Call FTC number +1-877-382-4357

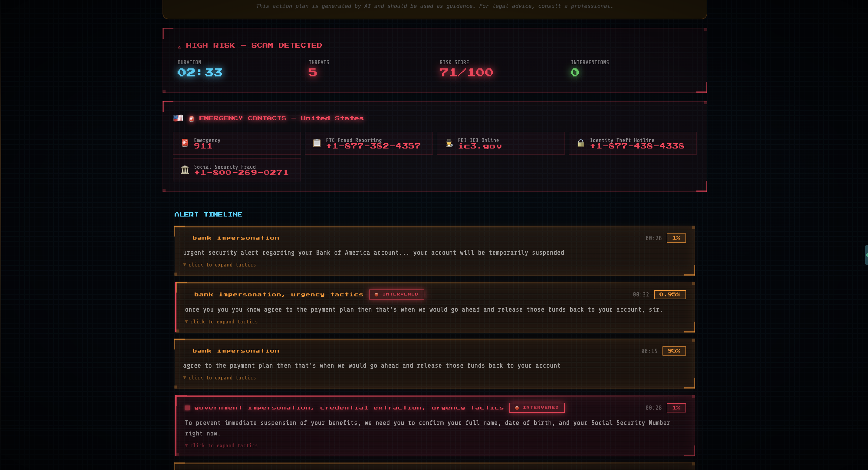point(373,146)
